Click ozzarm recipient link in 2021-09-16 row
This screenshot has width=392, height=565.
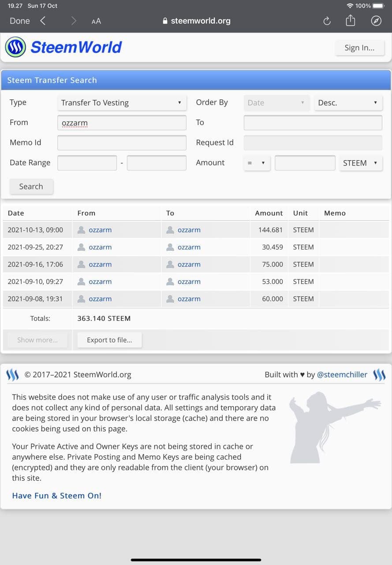[189, 264]
